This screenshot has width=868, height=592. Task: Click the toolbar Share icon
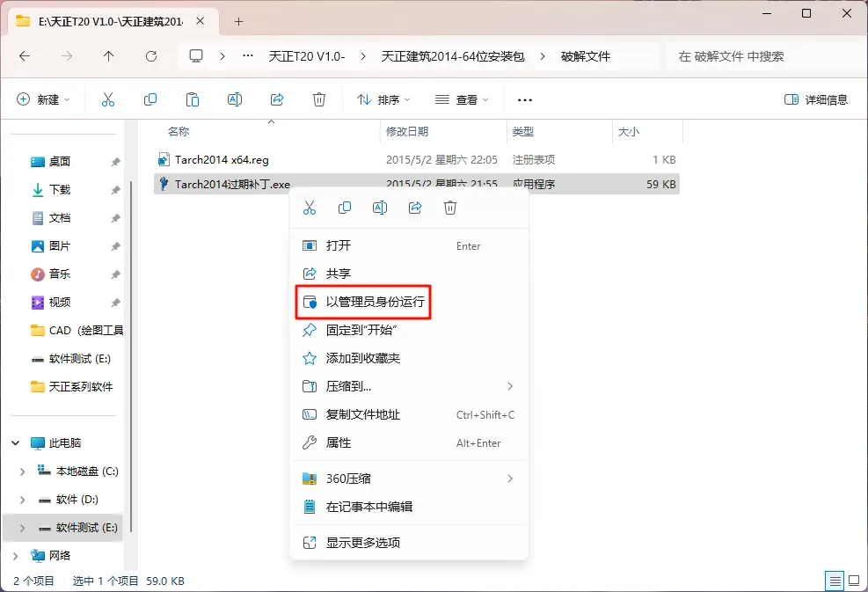[277, 99]
